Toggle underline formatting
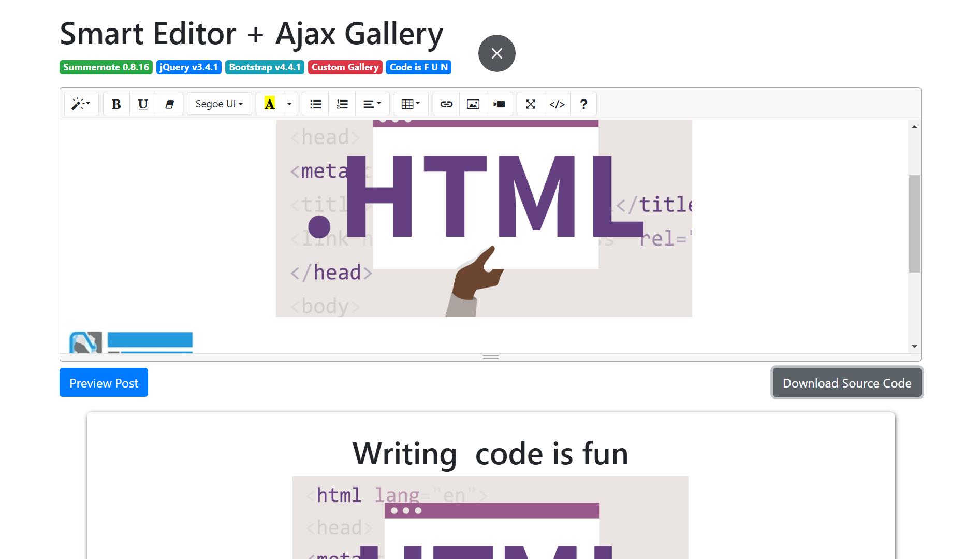Image resolution: width=980 pixels, height=559 pixels. [x=142, y=104]
